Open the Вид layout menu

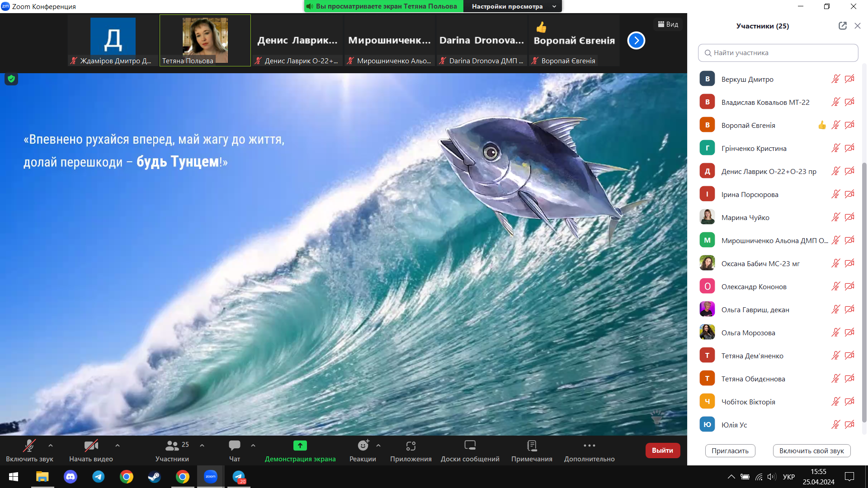(668, 24)
